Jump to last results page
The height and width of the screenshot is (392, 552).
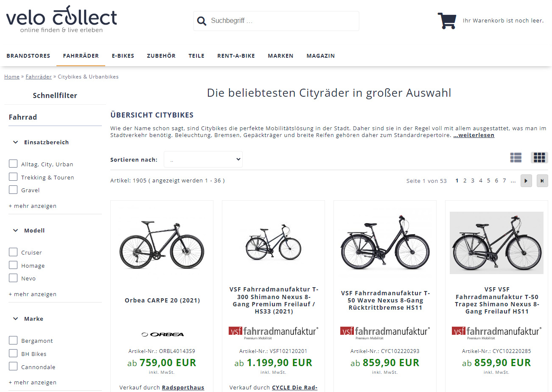pyautogui.click(x=542, y=181)
